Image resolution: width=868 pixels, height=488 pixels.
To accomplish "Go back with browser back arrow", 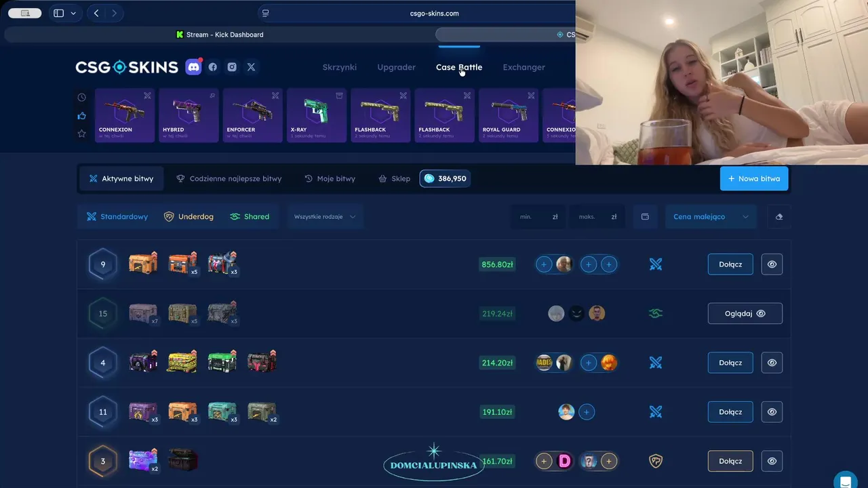I will [x=96, y=13].
